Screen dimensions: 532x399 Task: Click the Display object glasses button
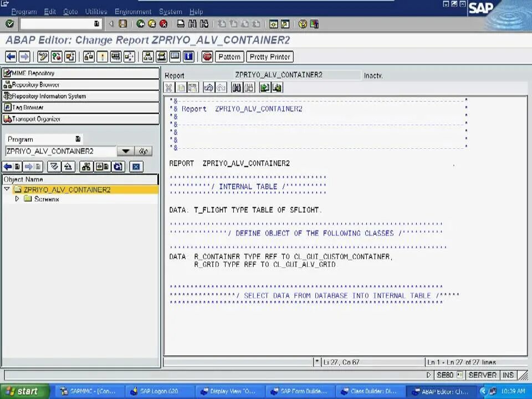pyautogui.click(x=143, y=151)
